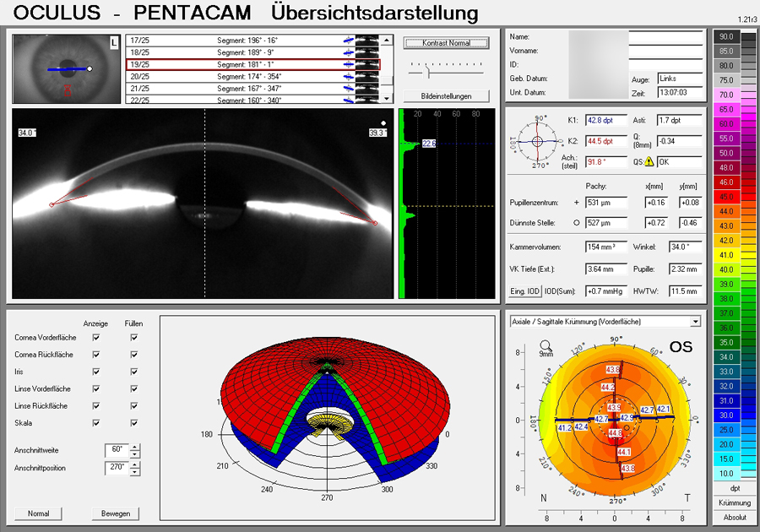Click blue segment icon in row 20/25
760x532 pixels.
click(x=349, y=77)
